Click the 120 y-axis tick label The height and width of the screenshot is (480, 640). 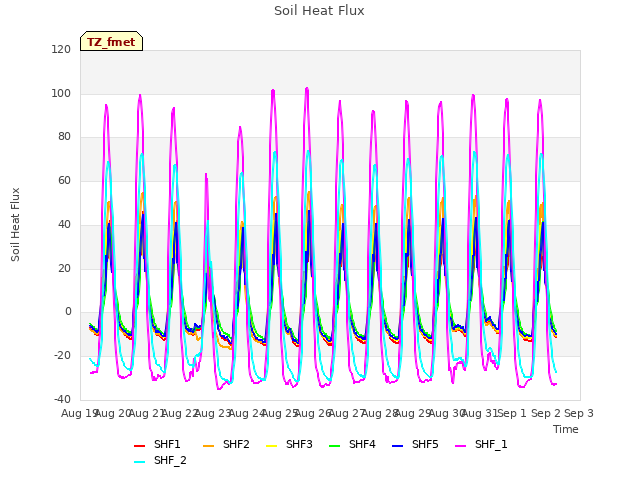(61, 49)
